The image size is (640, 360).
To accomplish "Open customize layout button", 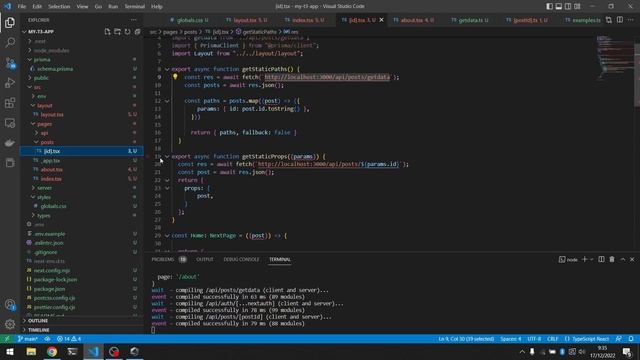I will click(x=577, y=6).
